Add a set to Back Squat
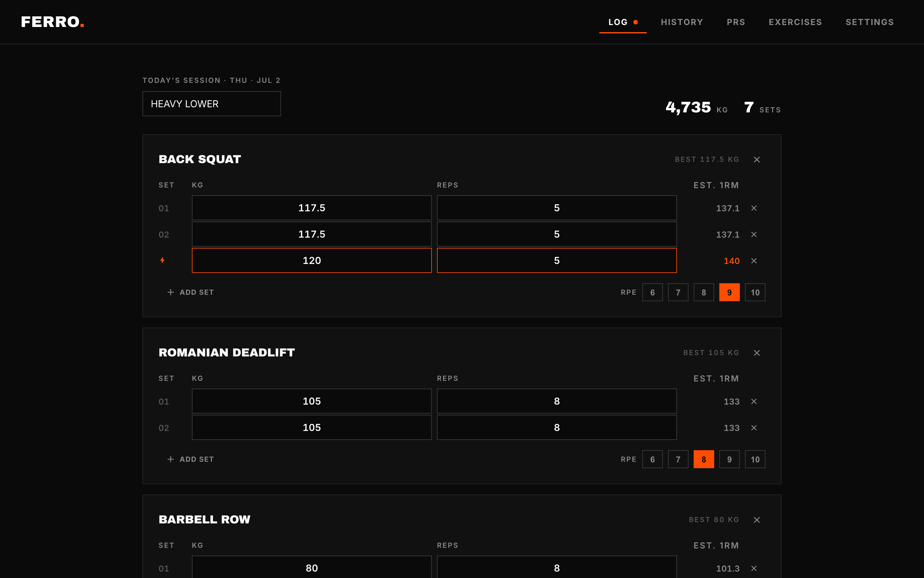The height and width of the screenshot is (578, 924). pyautogui.click(x=191, y=292)
